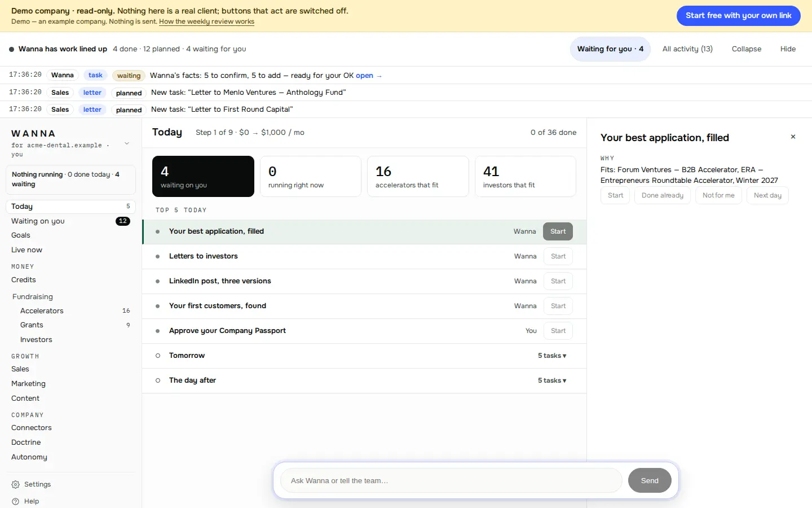Switch to All activity (13) tab
The height and width of the screenshot is (508, 812).
pyautogui.click(x=687, y=49)
